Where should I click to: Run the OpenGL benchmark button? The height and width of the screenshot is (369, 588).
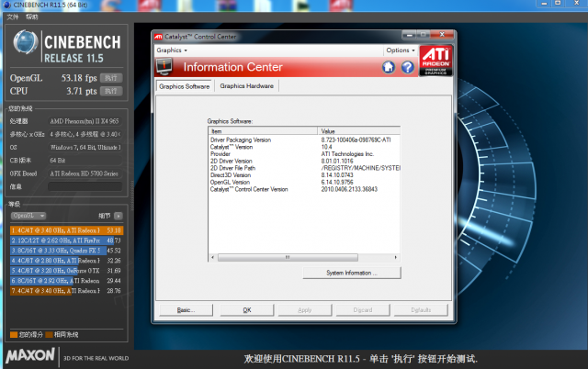[111, 78]
